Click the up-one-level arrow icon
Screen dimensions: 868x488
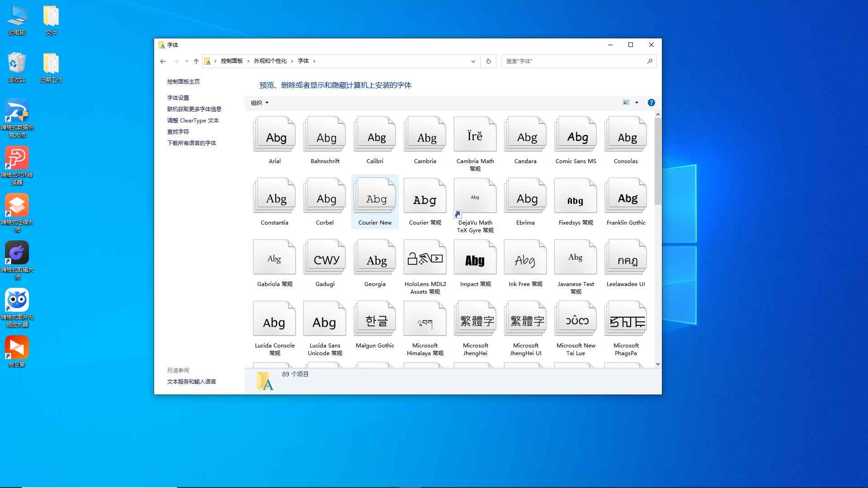point(196,61)
